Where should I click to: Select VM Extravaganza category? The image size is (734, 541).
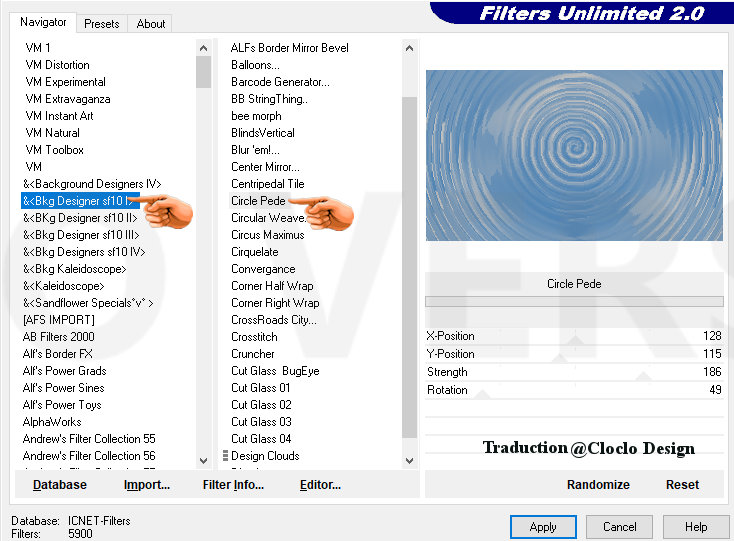pos(68,99)
